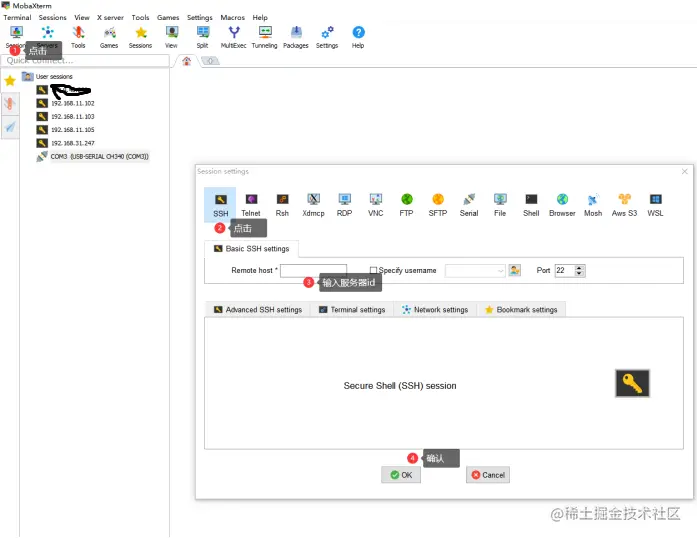Select the Aws S3 session type
This screenshot has height=538, width=697.
[625, 205]
